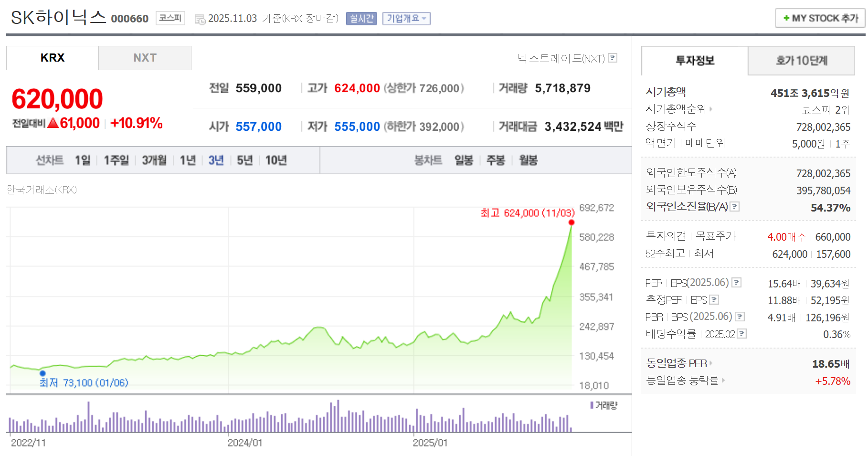Select the 1일 line chart period
This screenshot has height=456, width=868.
pos(83,160)
